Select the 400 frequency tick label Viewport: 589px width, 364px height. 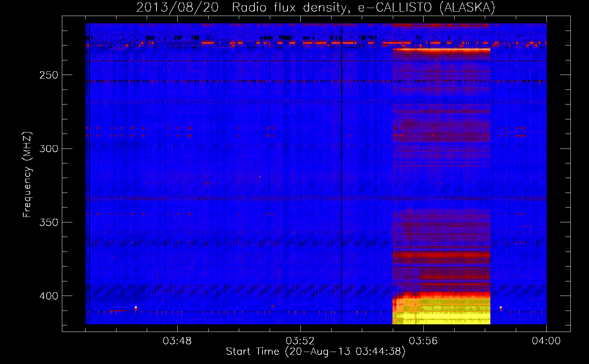[49, 296]
